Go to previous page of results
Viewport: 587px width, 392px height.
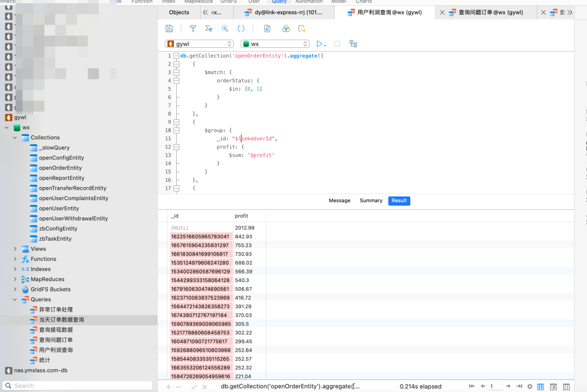[483, 386]
